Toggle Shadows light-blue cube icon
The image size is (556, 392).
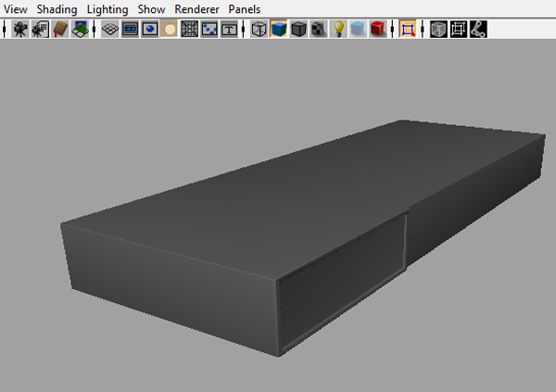tap(358, 29)
